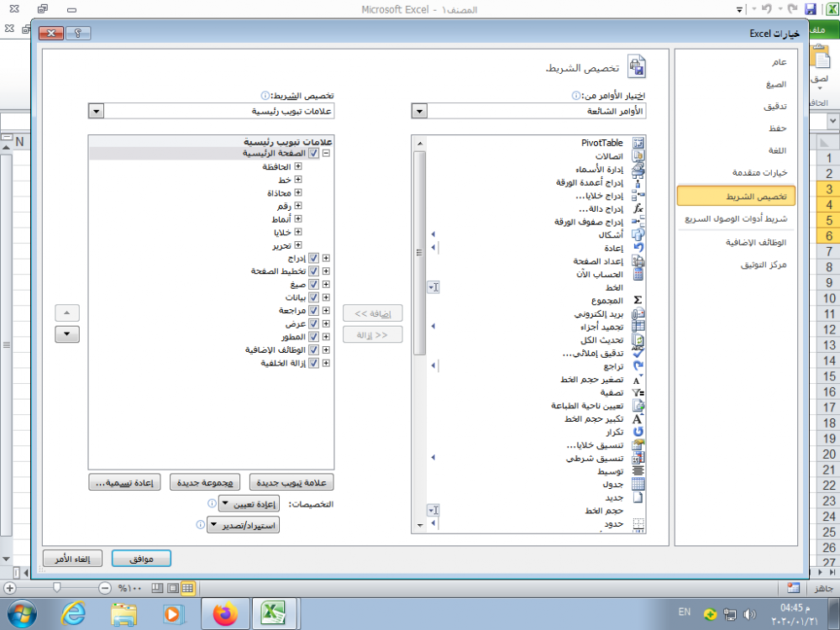Open the dialog help question button
This screenshot has height=630, width=840.
coord(78,34)
